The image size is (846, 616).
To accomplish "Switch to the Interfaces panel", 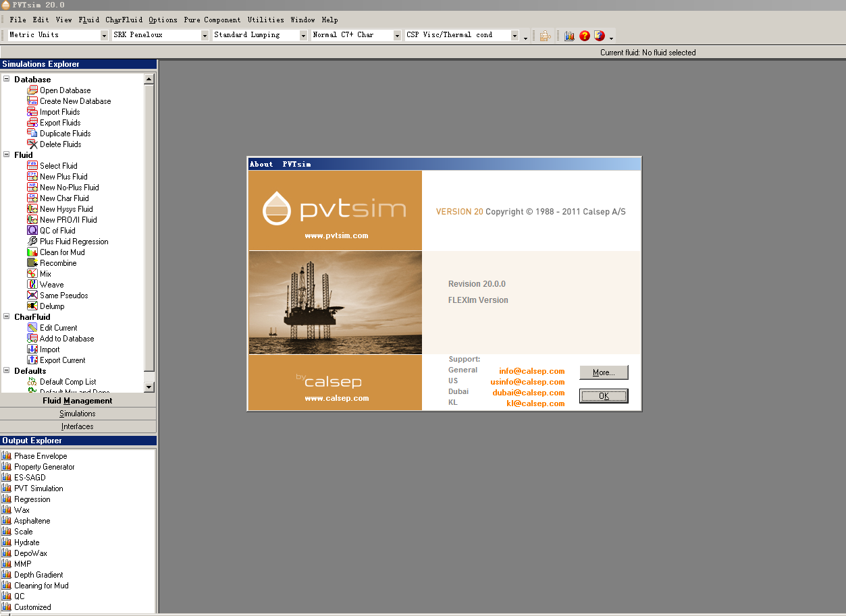I will click(x=78, y=426).
